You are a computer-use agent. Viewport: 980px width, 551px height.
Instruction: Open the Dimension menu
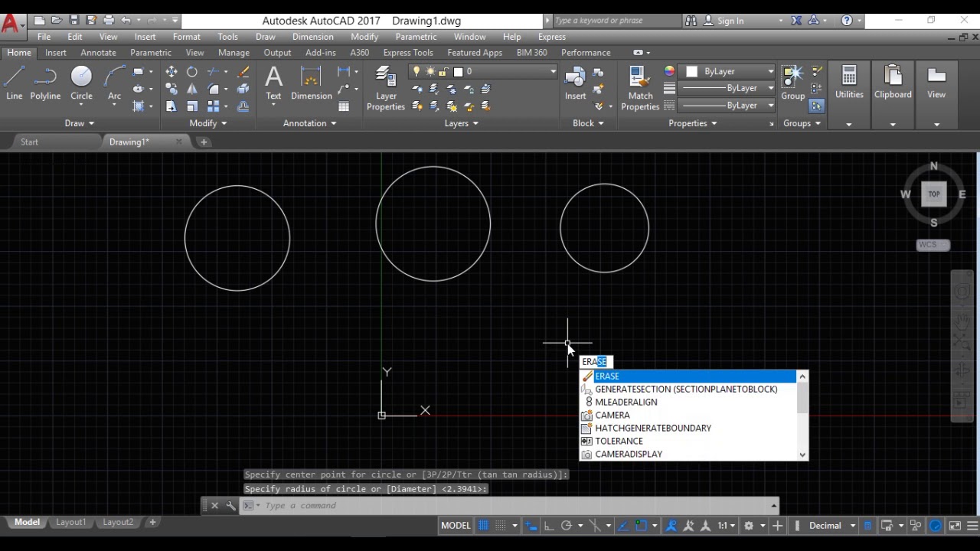pos(312,37)
